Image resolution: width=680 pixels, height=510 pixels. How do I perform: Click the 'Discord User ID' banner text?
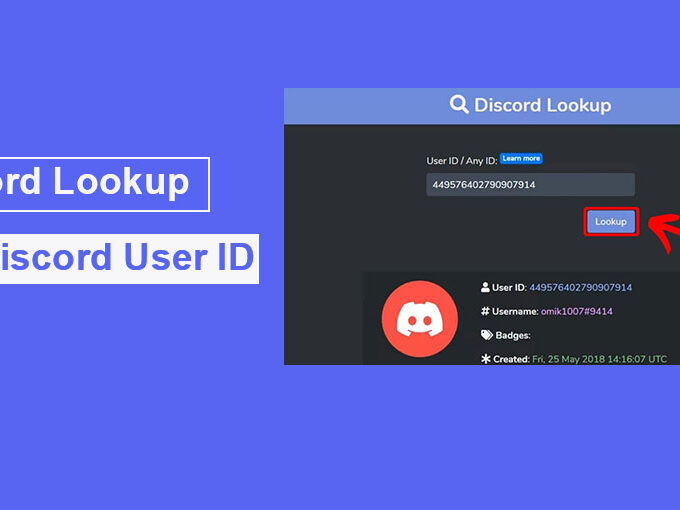[126, 258]
